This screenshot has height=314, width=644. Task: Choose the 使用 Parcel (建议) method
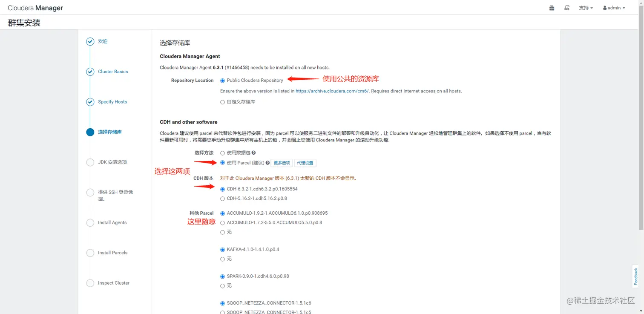coord(222,163)
